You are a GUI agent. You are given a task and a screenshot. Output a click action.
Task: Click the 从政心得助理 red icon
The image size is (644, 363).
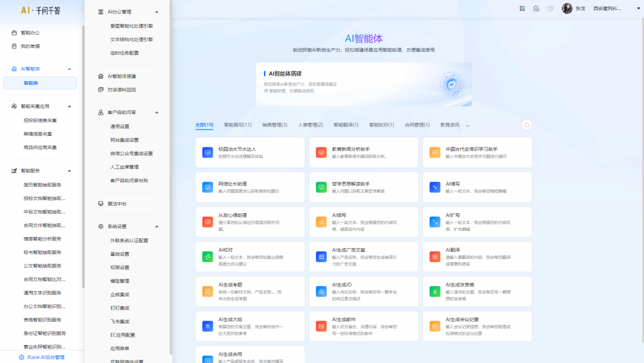pyautogui.click(x=208, y=222)
